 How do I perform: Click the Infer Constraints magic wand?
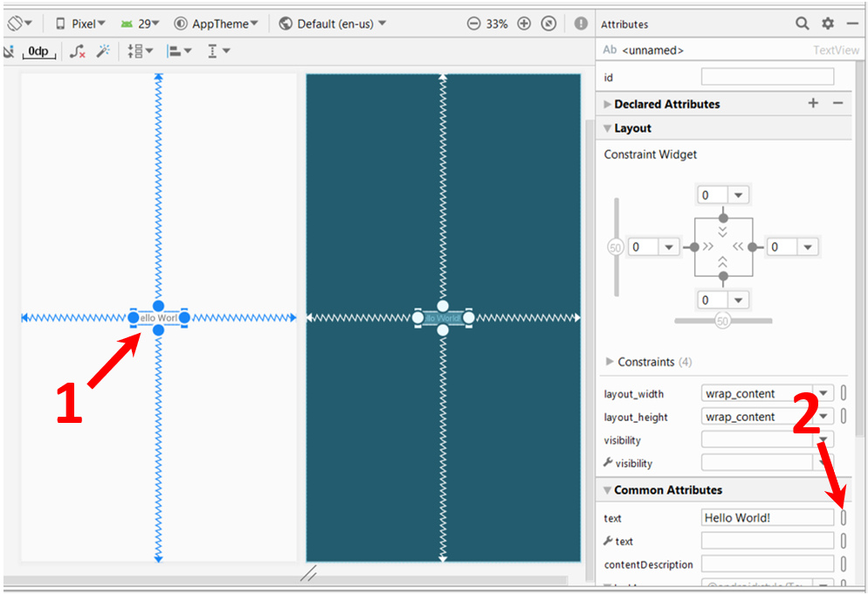(x=103, y=52)
